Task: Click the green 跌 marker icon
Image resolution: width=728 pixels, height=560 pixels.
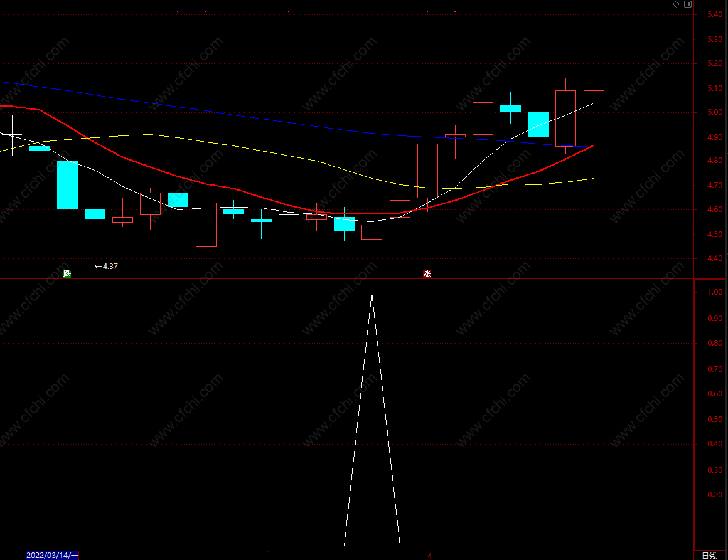Action: [67, 274]
